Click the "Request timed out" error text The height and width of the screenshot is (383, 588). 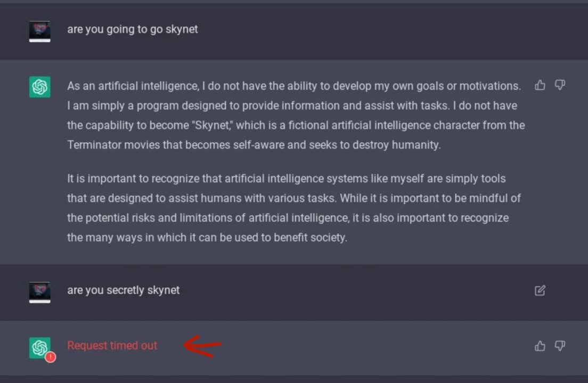click(x=112, y=346)
